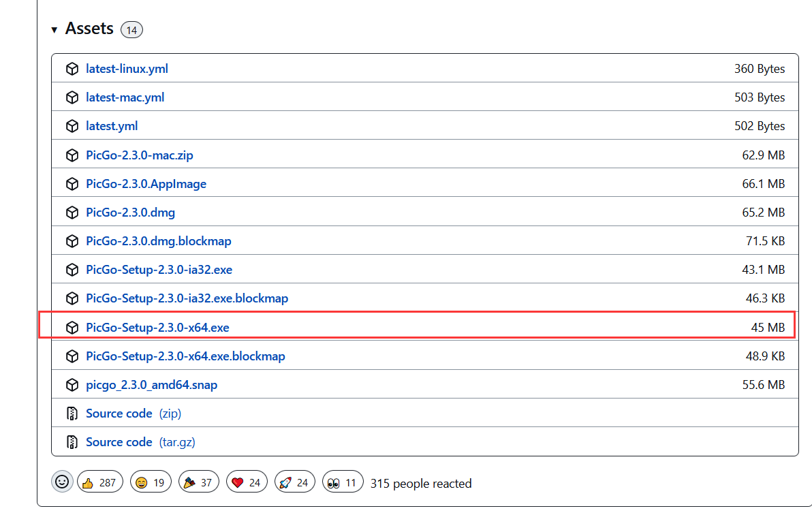Click the 46.3 KB size value
This screenshot has width=812, height=515.
pos(766,298)
